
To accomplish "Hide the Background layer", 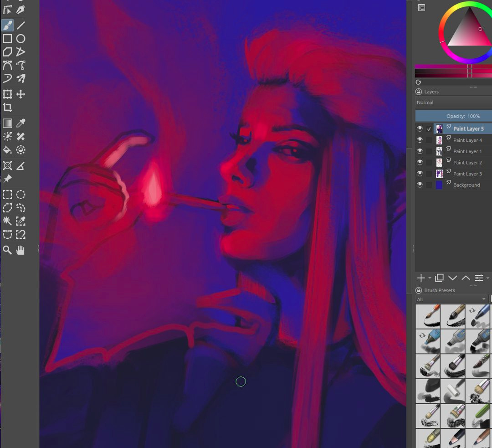I will click(x=420, y=185).
